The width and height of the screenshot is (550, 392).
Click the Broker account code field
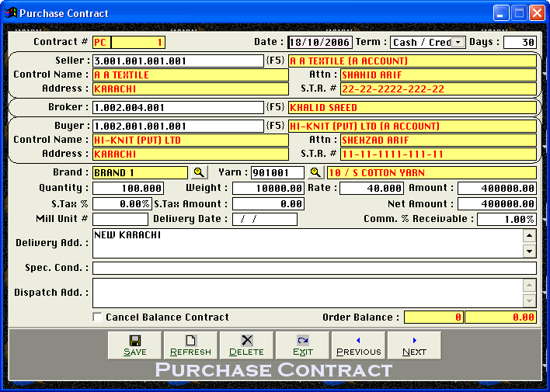[x=178, y=108]
